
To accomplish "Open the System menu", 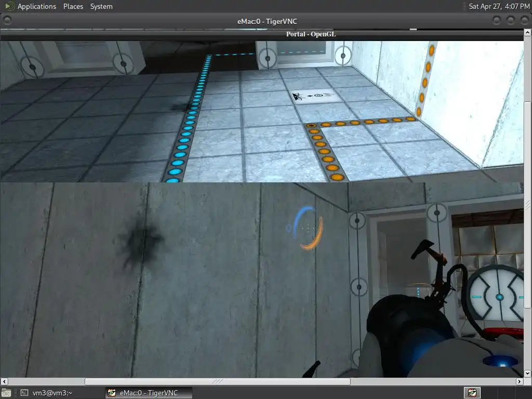I will pyautogui.click(x=101, y=6).
